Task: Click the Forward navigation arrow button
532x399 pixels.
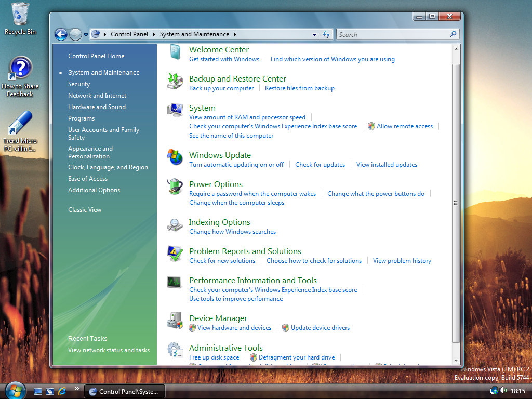Action: coord(75,34)
